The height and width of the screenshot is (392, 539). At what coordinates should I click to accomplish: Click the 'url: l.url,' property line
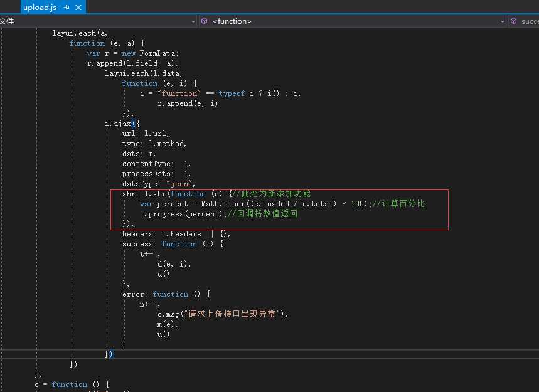point(146,134)
